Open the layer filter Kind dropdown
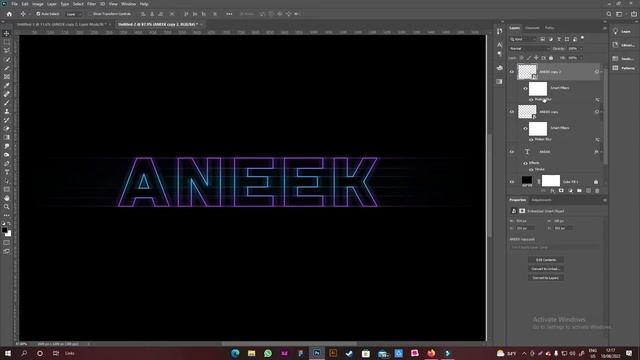Viewport: 640px width, 360px height. coord(523,39)
